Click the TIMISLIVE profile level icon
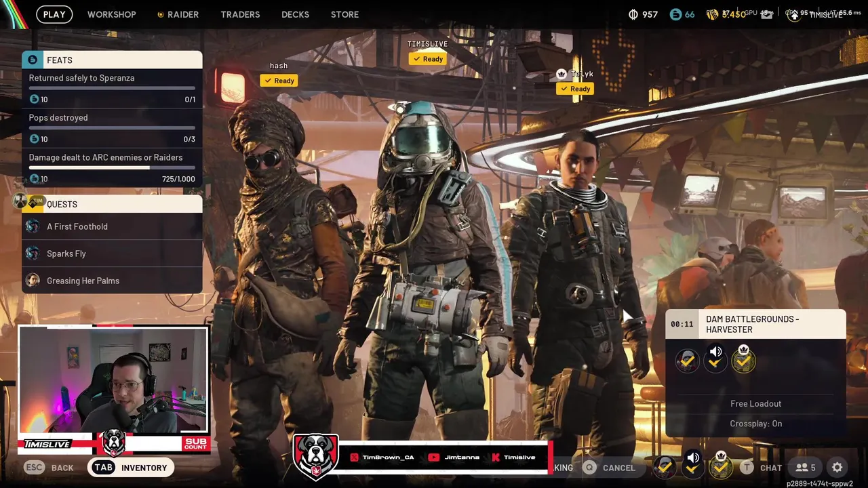 [794, 15]
